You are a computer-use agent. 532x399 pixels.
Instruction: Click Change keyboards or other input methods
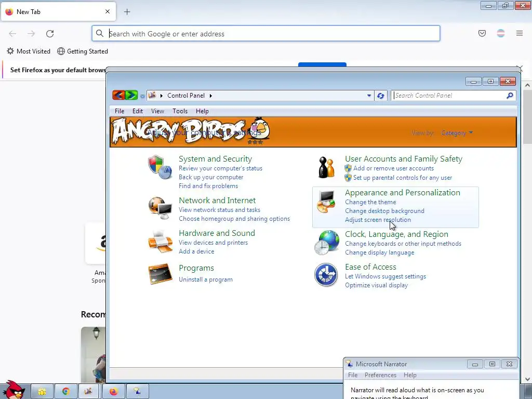click(403, 244)
